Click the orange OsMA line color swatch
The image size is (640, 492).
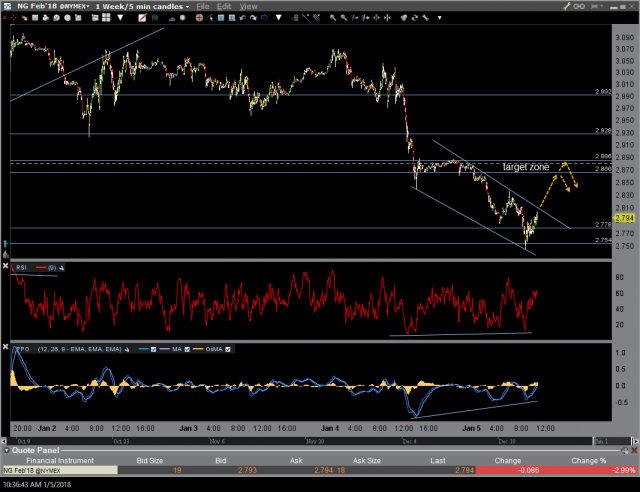[198, 349]
